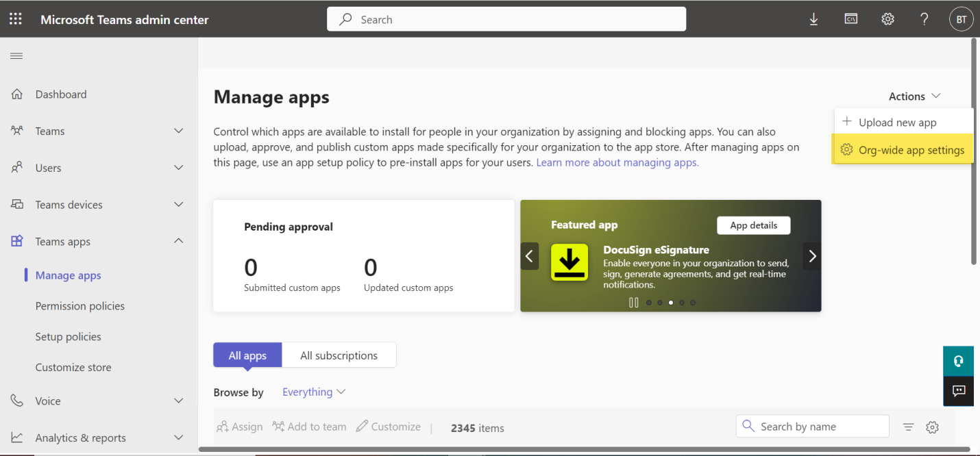Click the Microsoft Teams admin center title
This screenshot has height=456, width=980.
pos(125,20)
